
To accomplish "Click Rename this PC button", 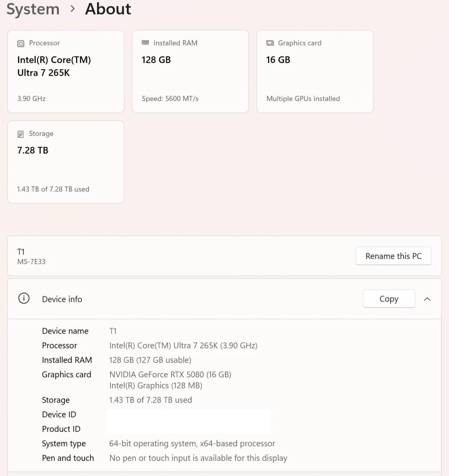I will coord(394,256).
